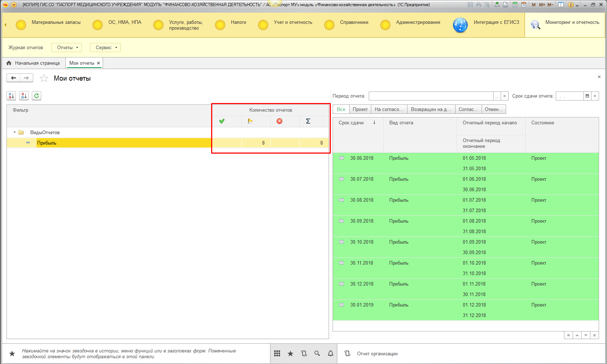The width and height of the screenshot is (607, 364).
Task: Click the Период отчета input field
Action: point(431,96)
